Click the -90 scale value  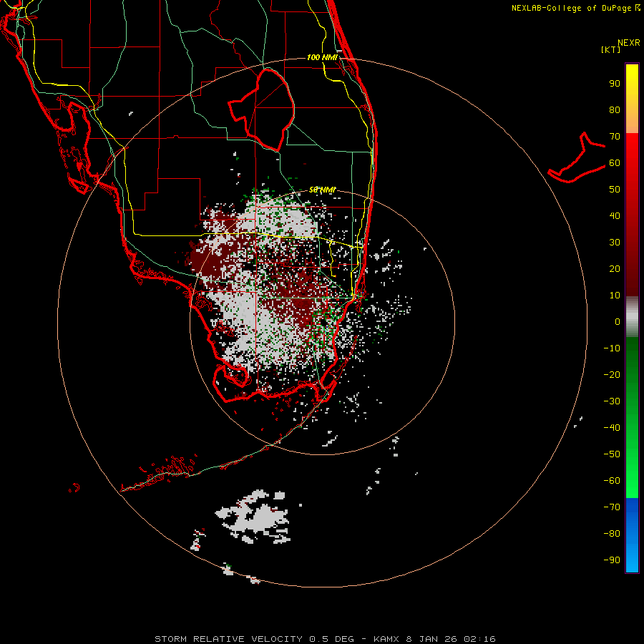612,560
